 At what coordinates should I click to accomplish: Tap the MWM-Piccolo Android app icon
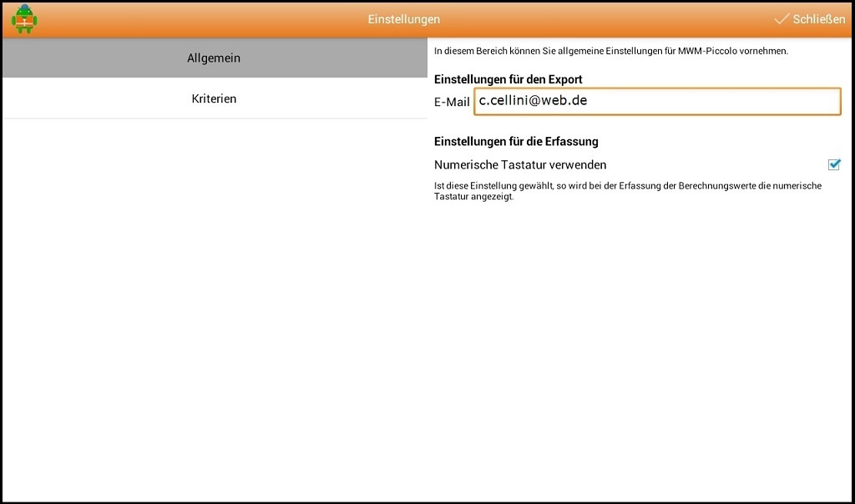point(24,19)
